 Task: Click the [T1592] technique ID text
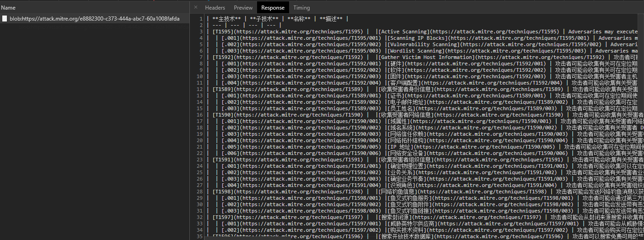[x=224, y=57]
